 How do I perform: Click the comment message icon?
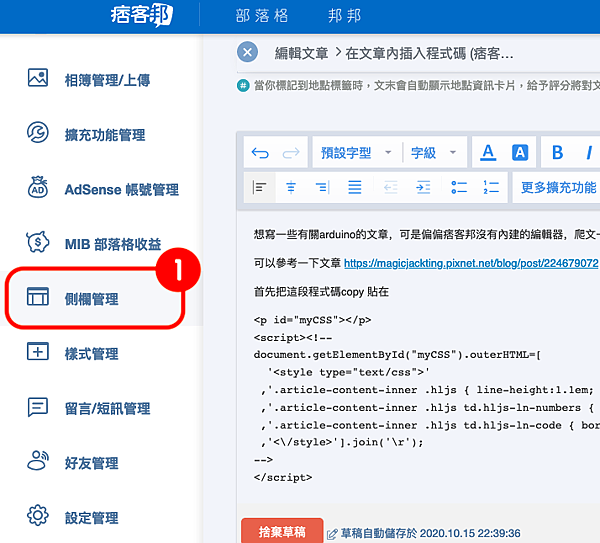click(38, 407)
